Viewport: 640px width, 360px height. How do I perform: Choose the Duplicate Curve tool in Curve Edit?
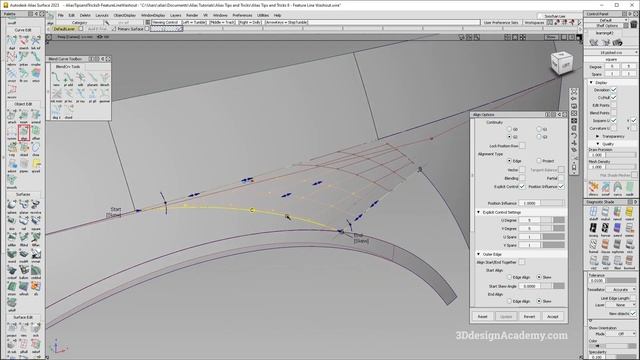tap(11, 42)
